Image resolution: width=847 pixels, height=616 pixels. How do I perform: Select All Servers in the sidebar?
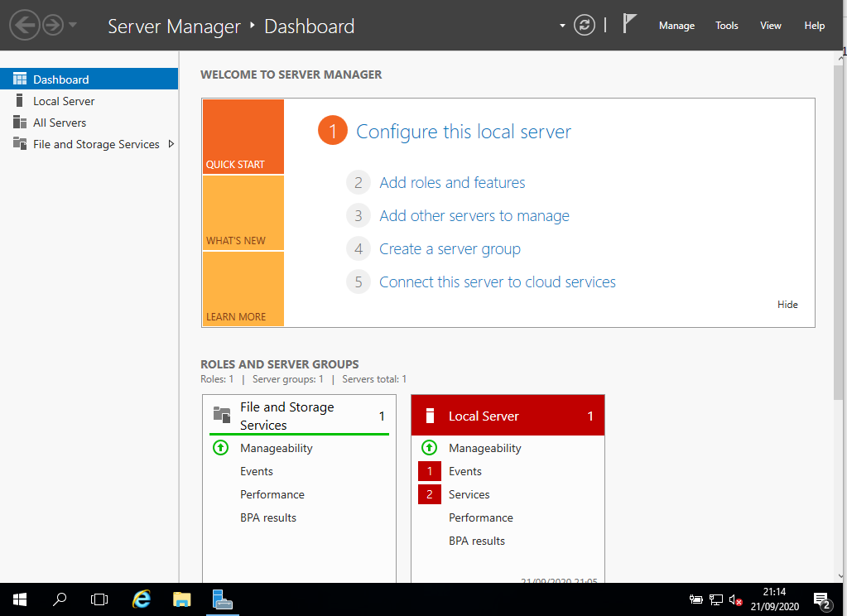[89, 123]
